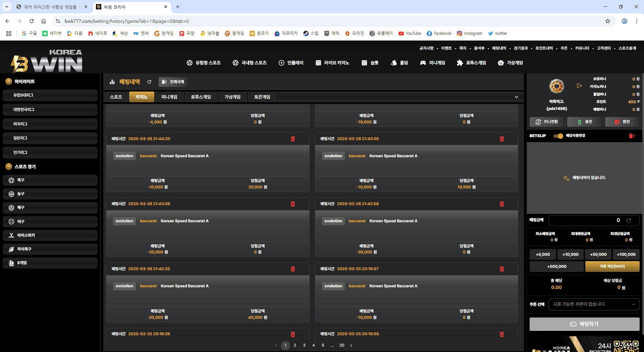Bookmark this page with the star icon
Screen dimensions: 644x352
[607, 21]
